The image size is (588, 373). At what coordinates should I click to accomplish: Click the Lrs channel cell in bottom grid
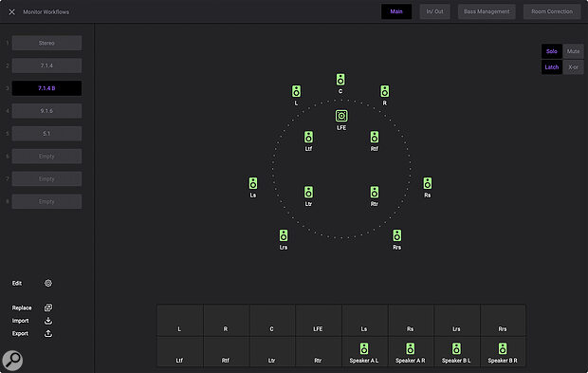(457, 321)
